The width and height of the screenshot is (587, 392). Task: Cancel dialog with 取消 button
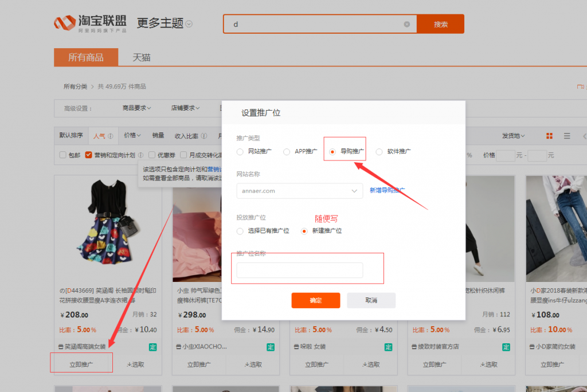point(371,300)
